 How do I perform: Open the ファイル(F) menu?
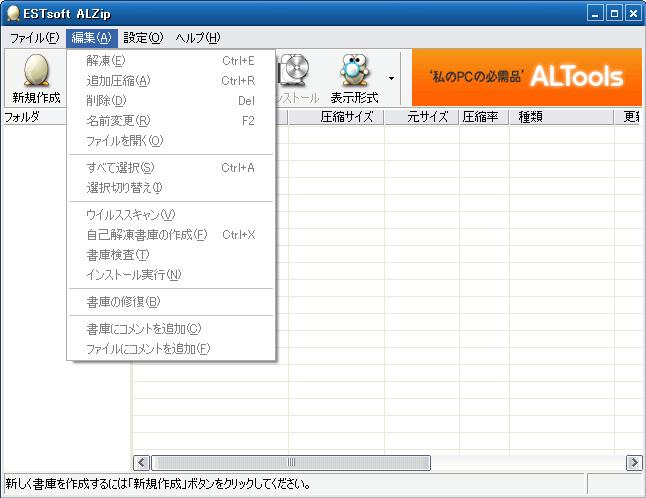[35, 38]
